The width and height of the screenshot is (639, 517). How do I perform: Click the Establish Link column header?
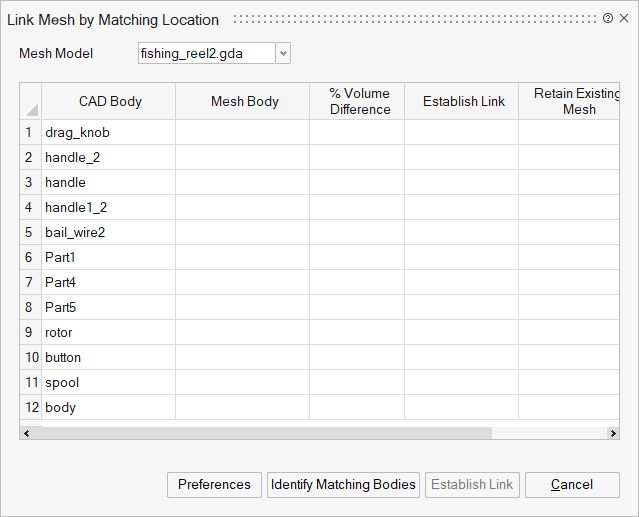464,102
